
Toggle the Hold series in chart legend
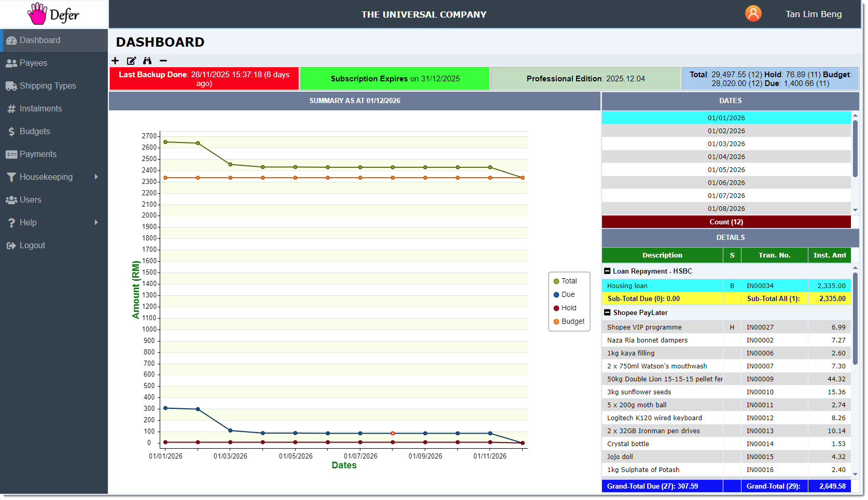tap(564, 308)
